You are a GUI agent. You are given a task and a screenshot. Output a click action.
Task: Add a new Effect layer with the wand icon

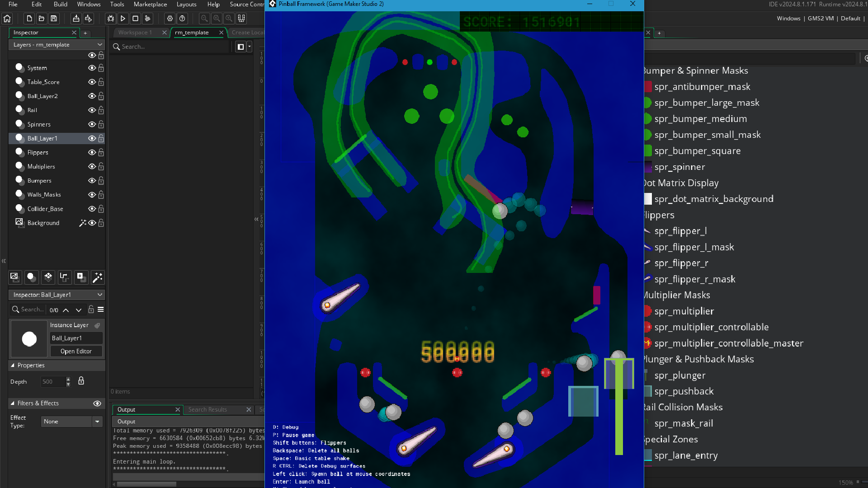pos(97,277)
